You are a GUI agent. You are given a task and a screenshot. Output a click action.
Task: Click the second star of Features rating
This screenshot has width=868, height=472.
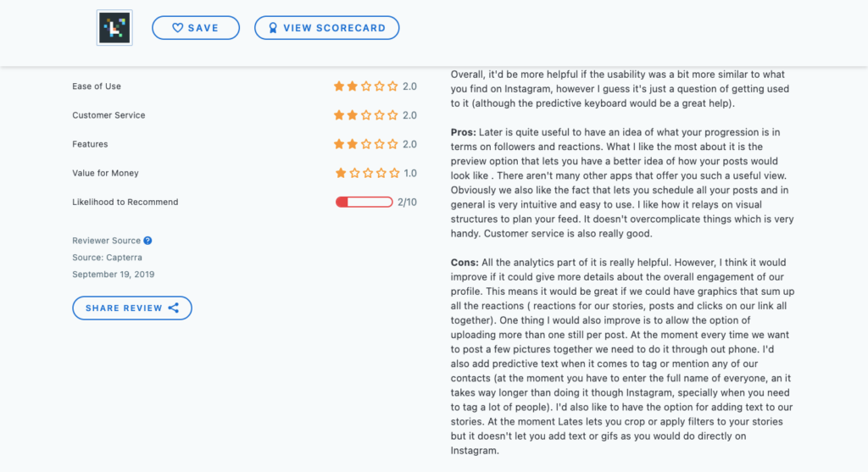click(352, 144)
